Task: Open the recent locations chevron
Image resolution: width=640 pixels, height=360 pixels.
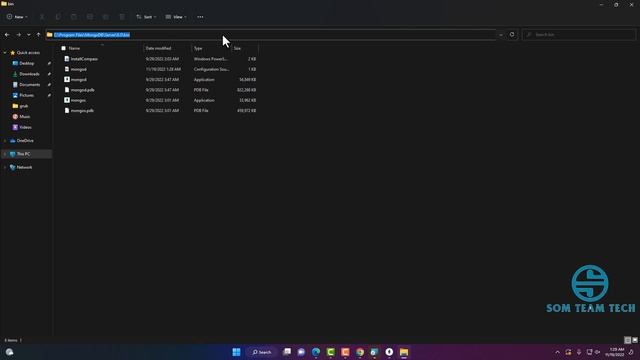Action: point(29,35)
